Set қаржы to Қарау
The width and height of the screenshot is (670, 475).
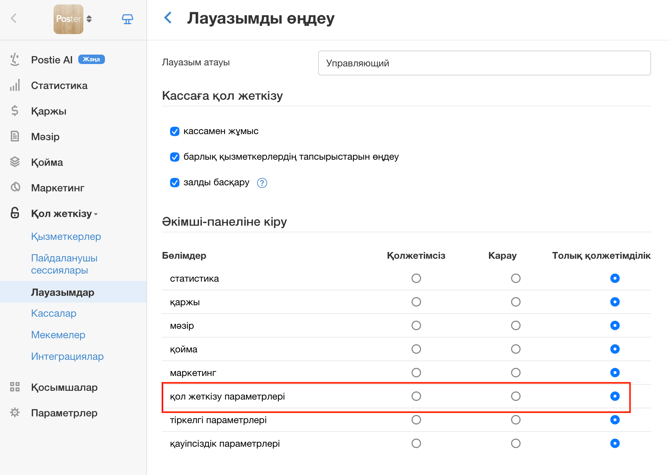point(516,302)
